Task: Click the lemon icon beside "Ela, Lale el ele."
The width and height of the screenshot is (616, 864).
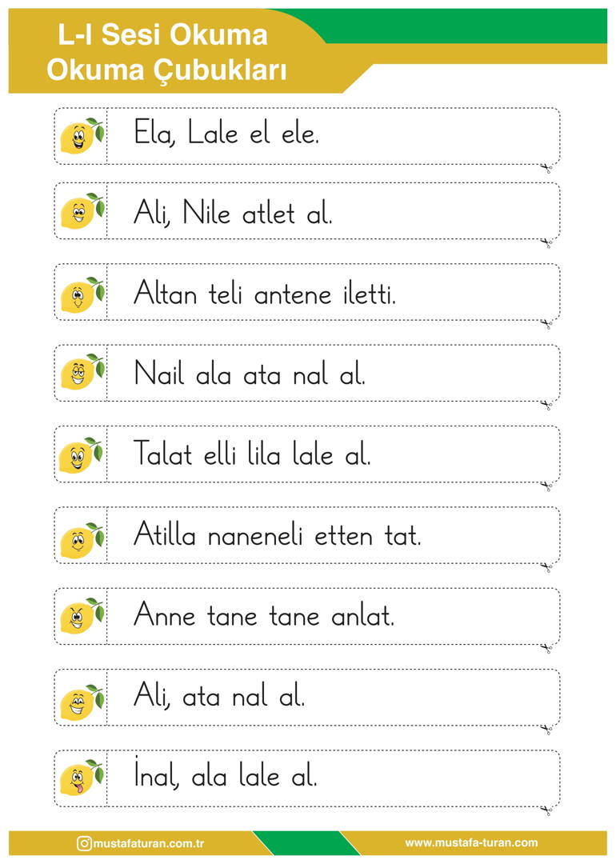Action: tap(82, 135)
